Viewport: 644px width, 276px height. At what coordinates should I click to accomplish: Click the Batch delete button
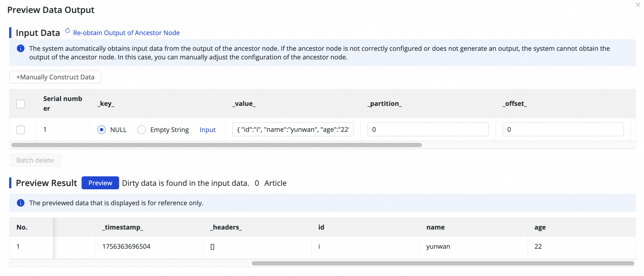[35, 160]
